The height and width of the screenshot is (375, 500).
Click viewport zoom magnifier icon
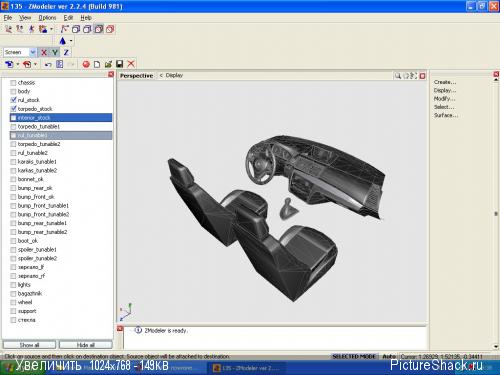pos(398,76)
